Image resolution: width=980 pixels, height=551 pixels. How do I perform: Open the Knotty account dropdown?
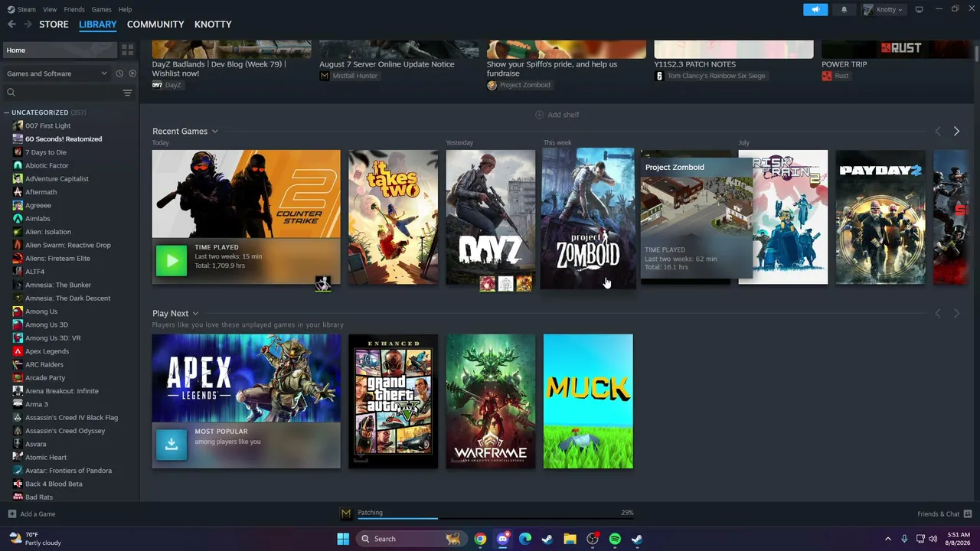tap(884, 9)
